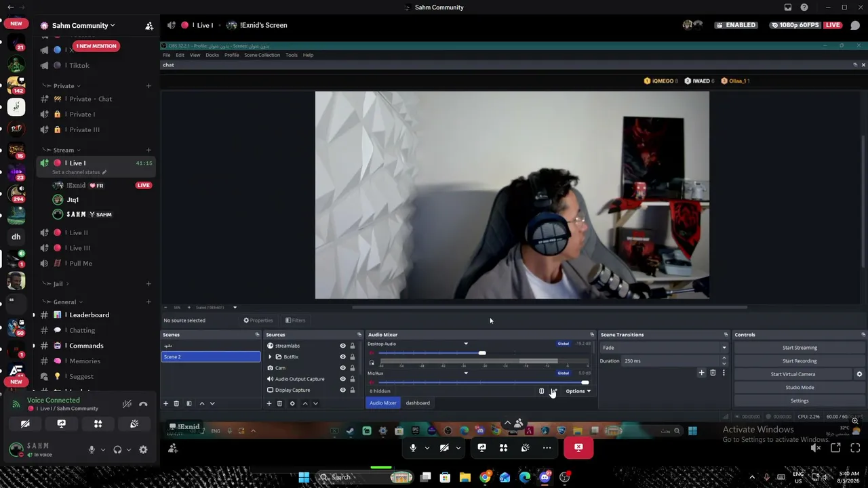
Task: Open the soundboard in the Voice Connected panel
Action: click(x=134, y=424)
